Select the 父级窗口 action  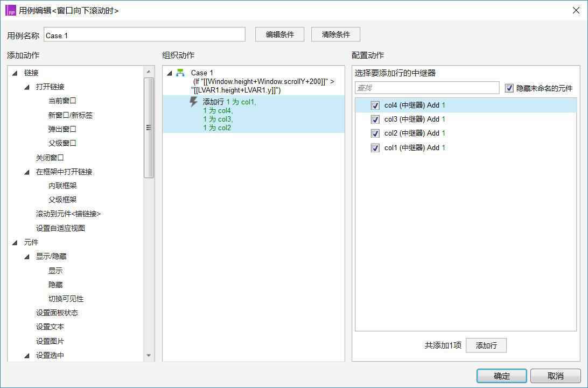click(62, 143)
